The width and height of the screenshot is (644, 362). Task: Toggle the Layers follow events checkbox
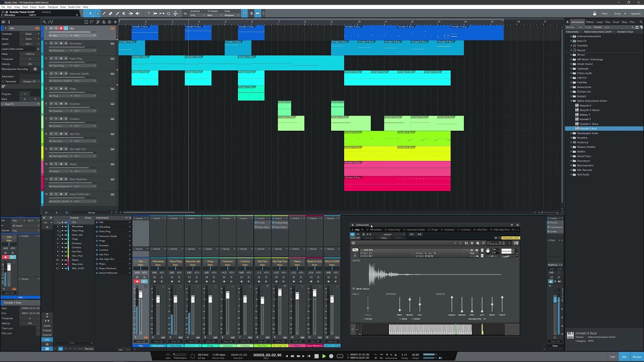(38, 49)
